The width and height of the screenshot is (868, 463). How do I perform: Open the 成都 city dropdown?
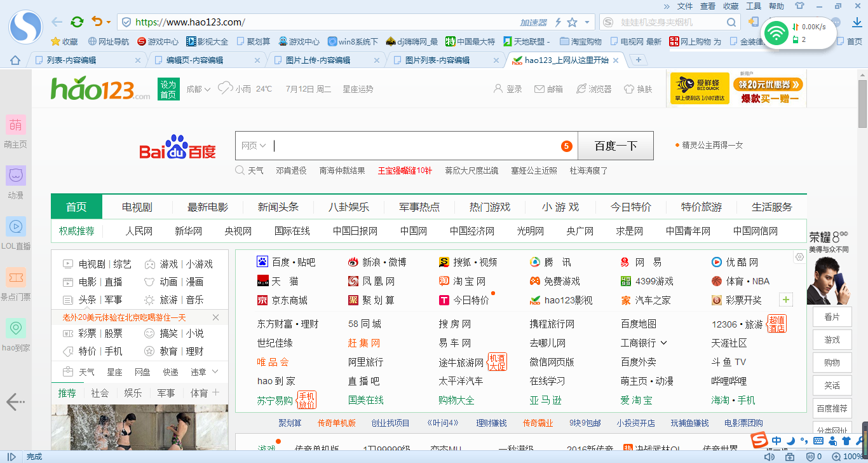tap(198, 89)
